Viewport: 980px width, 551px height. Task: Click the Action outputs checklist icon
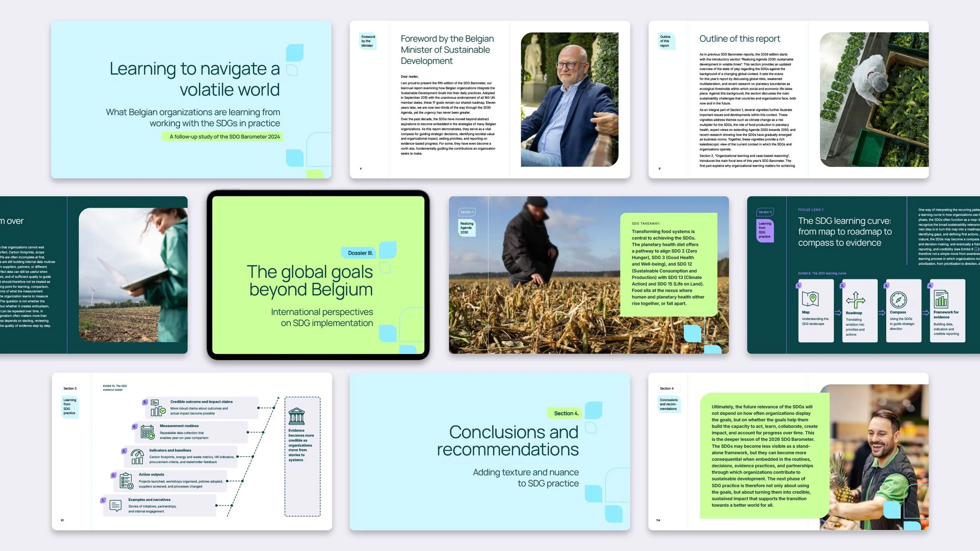pyautogui.click(x=127, y=481)
